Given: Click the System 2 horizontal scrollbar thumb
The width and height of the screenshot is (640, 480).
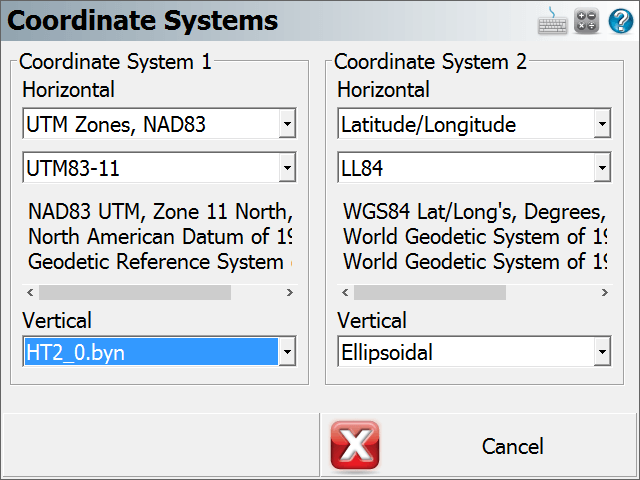Looking at the screenshot, I should (x=430, y=293).
